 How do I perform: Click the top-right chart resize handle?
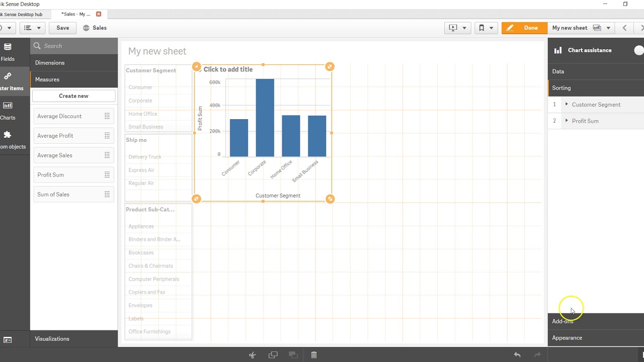point(330,66)
